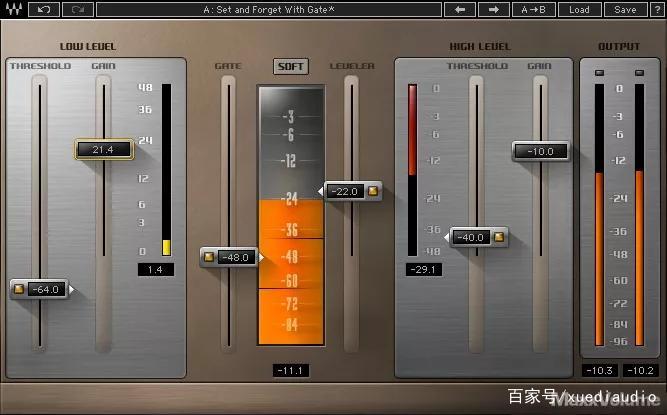667x415 pixels.
Task: Reset left output clip indicator
Action: (599, 73)
